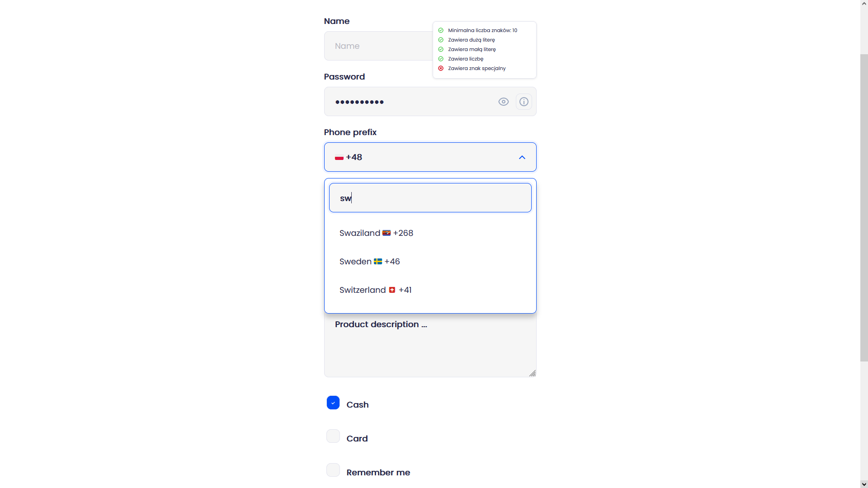Viewport: 868px width, 488px height.
Task: Click the page vertical scrollbar thumb
Action: click(864, 208)
